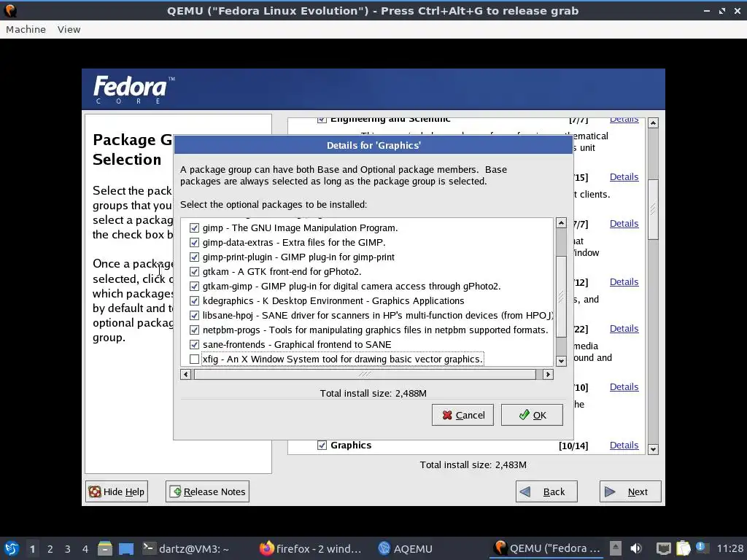
Task: Switch to workspace 4
Action: pyautogui.click(x=85, y=548)
